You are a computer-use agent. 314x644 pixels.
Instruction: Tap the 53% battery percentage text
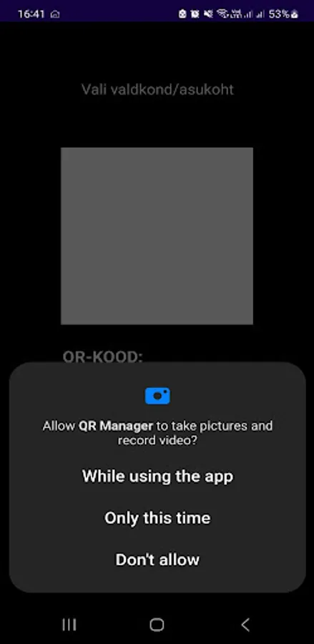tap(279, 14)
